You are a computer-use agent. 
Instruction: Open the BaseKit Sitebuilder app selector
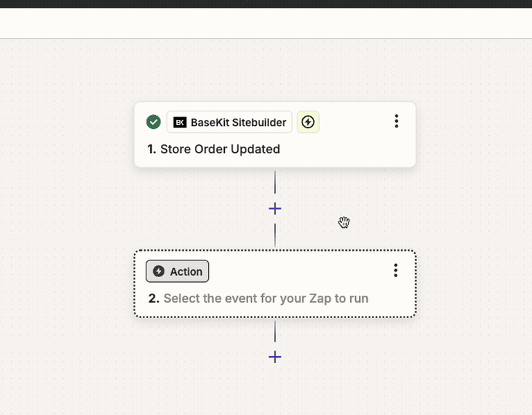click(x=230, y=122)
